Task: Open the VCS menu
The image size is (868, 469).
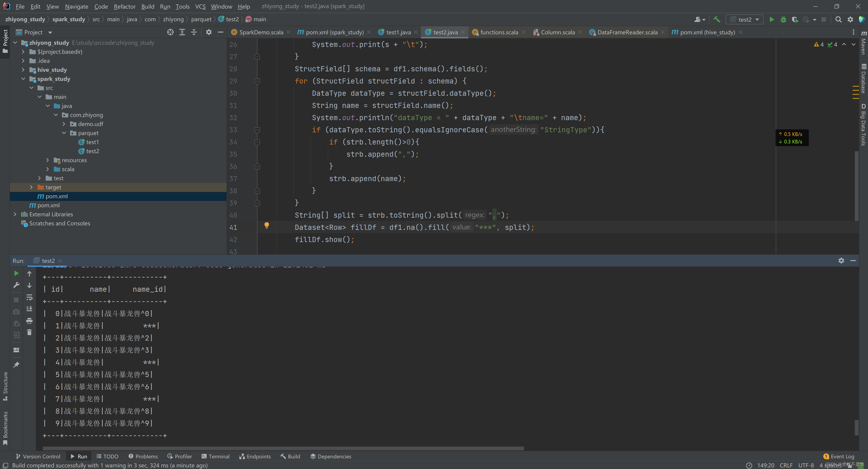Action: pos(200,6)
